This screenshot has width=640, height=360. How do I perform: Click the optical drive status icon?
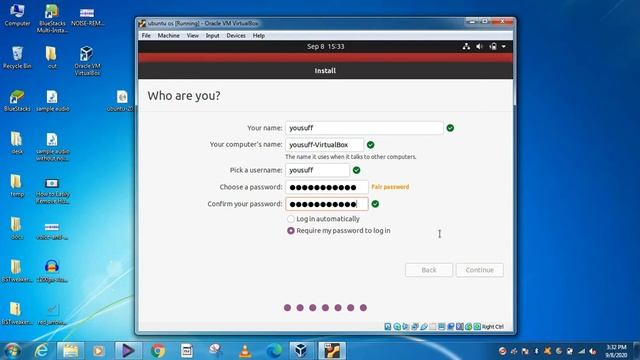pyautogui.click(x=397, y=327)
